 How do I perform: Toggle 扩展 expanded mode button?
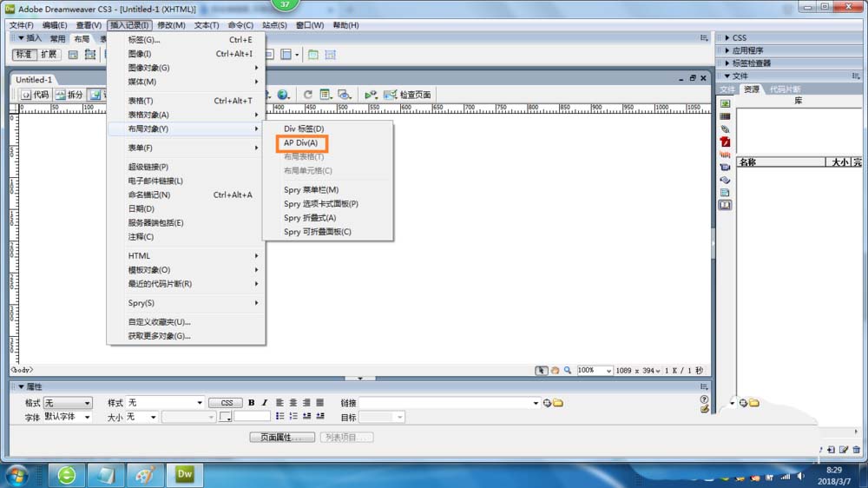tap(49, 54)
